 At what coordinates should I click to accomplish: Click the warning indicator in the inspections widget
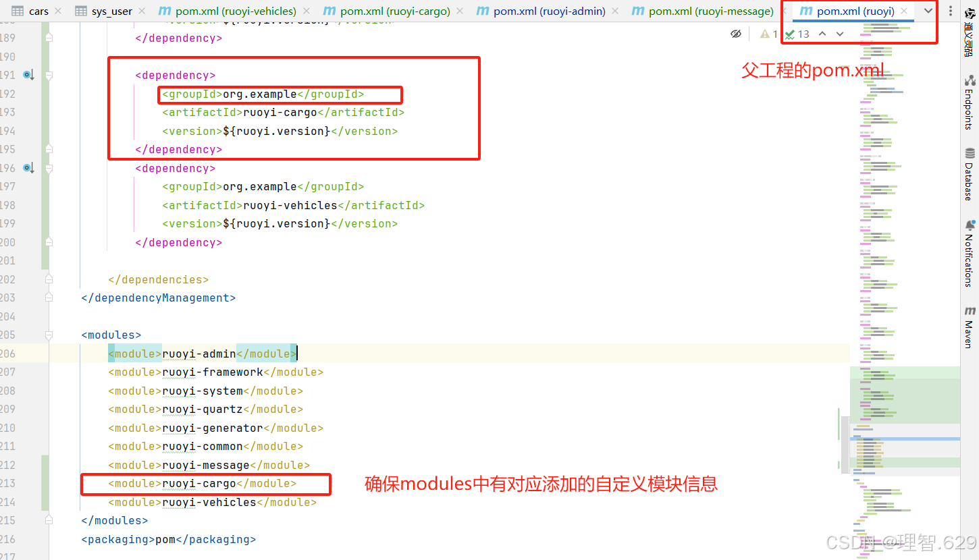coord(770,33)
